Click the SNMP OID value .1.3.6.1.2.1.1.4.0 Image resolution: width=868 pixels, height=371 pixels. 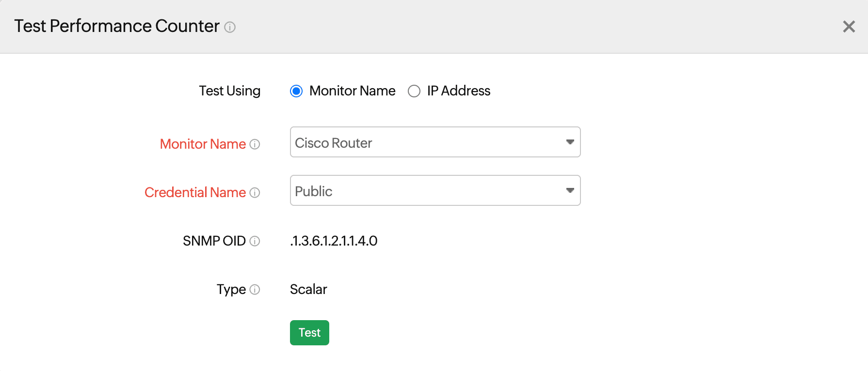334,241
